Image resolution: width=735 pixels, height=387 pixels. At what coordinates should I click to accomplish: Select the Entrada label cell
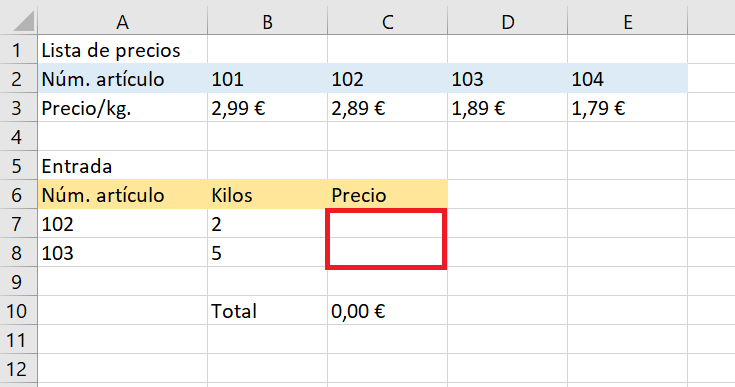click(x=122, y=166)
